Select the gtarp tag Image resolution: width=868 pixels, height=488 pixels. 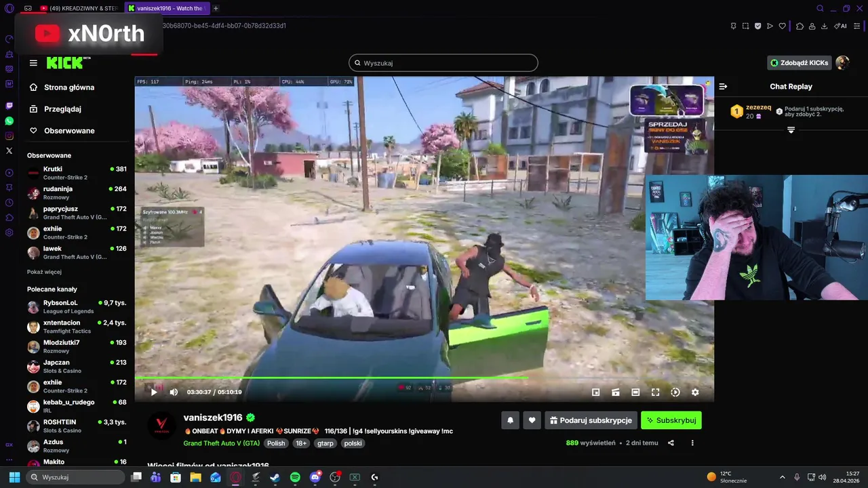coord(325,443)
